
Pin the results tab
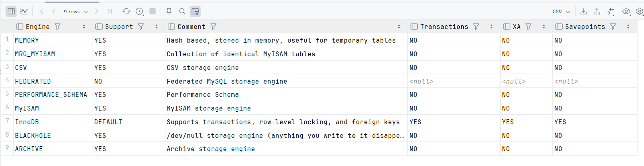point(169,11)
